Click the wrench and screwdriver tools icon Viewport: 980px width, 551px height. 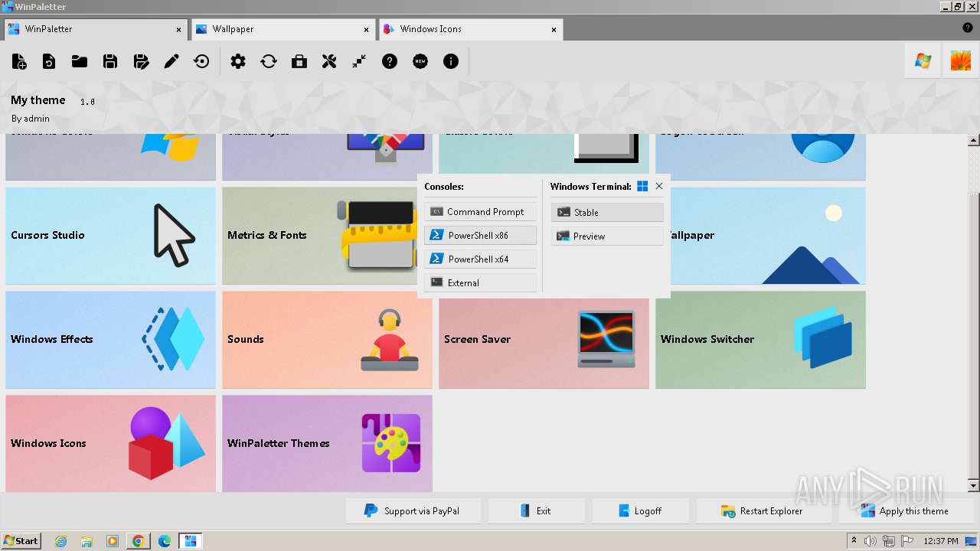(x=329, y=61)
